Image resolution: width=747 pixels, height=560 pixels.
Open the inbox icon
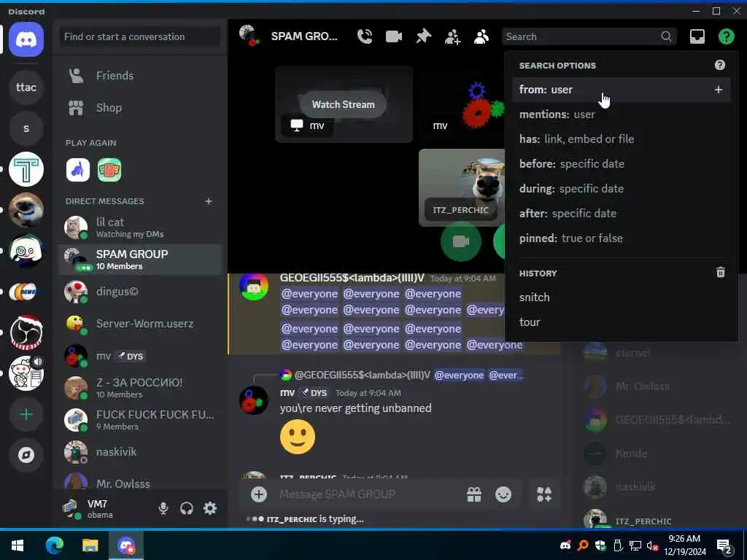tap(697, 36)
